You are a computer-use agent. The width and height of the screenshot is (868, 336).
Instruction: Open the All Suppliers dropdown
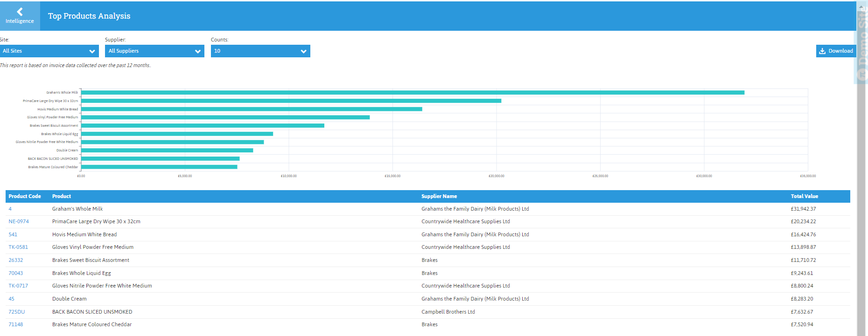pyautogui.click(x=154, y=51)
